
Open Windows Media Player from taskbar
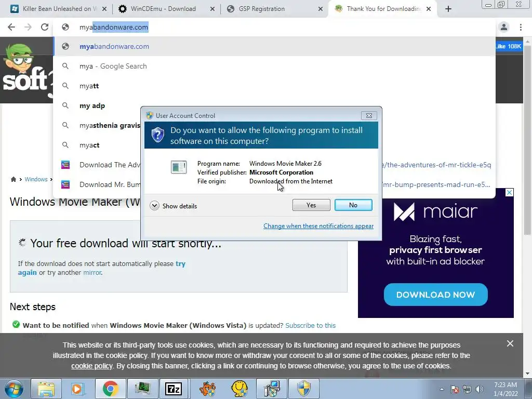click(78, 389)
